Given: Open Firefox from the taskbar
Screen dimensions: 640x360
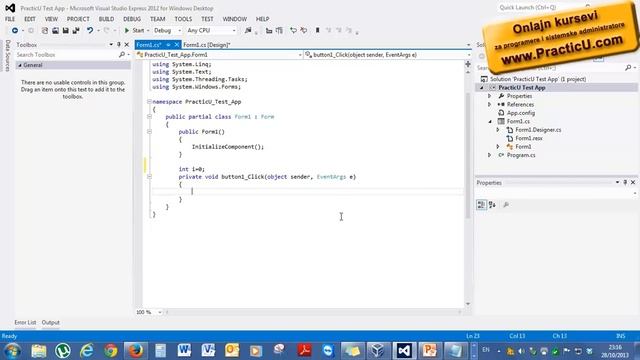Looking at the screenshot, I should (x=136, y=351).
